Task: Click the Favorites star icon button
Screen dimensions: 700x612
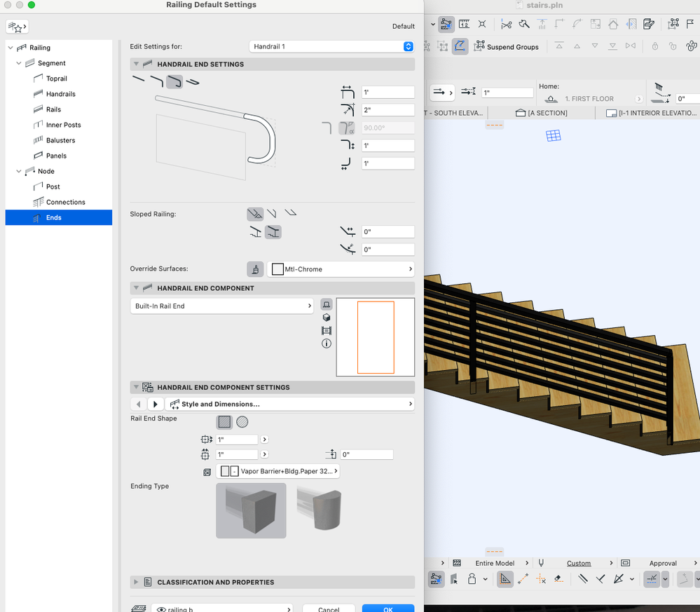Action: coord(17,27)
